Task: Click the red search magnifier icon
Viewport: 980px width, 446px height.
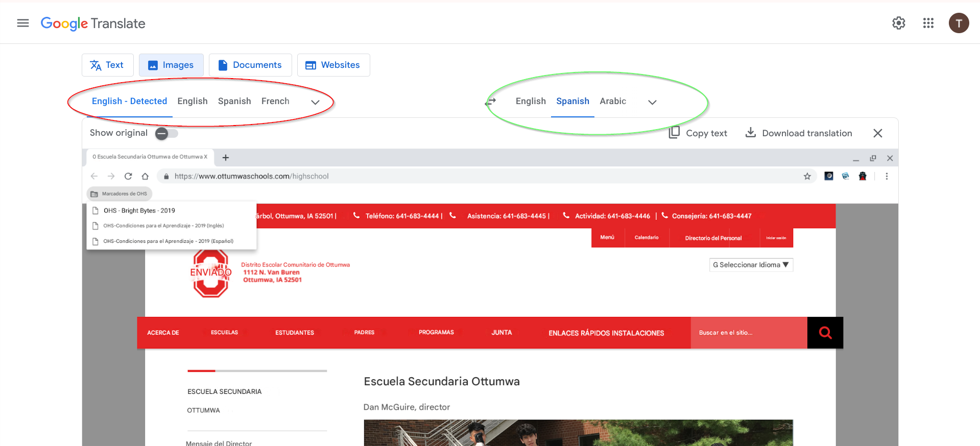Action: tap(825, 333)
